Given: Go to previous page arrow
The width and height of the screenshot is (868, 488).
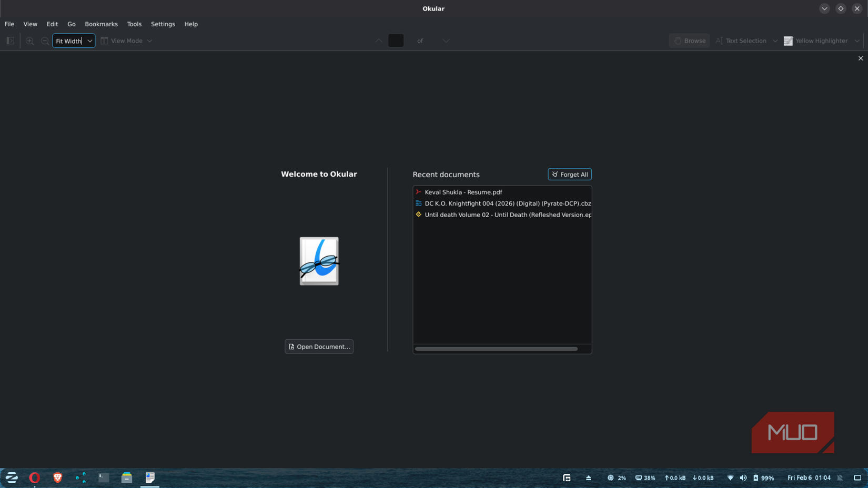Looking at the screenshot, I should (x=379, y=40).
